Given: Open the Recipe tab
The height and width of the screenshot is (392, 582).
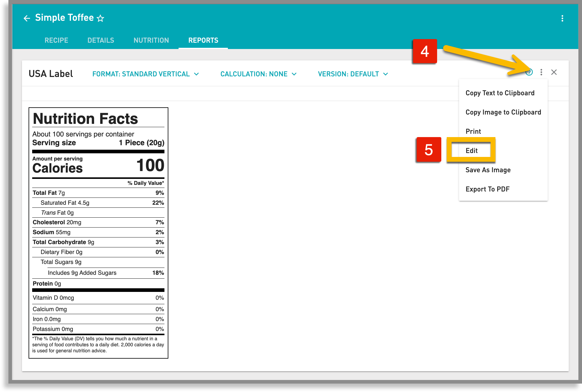Looking at the screenshot, I should 56,40.
